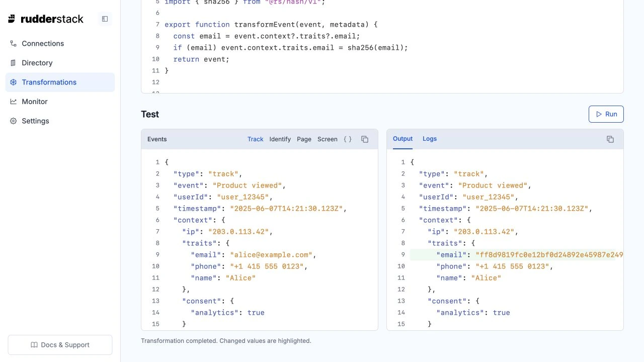Click the transformEvent function declaration line

(x=271, y=25)
